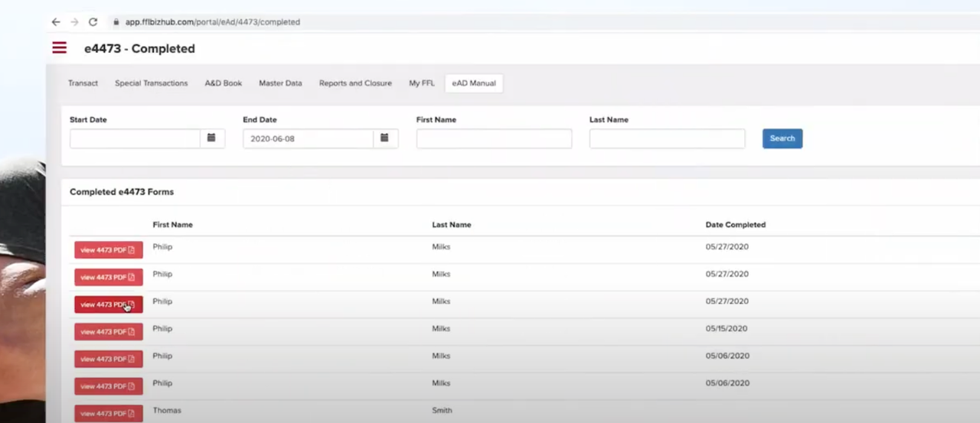980x423 pixels.
Task: Focus the Start Date field
Action: click(135, 138)
